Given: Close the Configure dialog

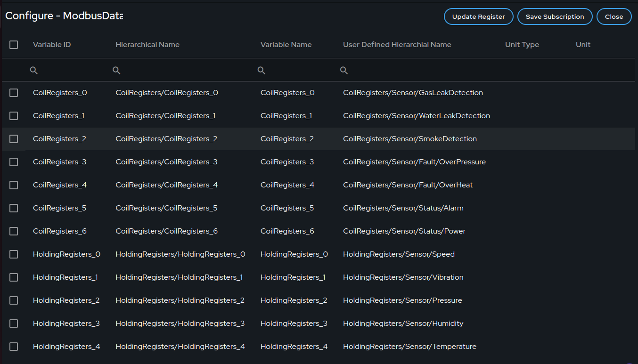Looking at the screenshot, I should 614,16.
